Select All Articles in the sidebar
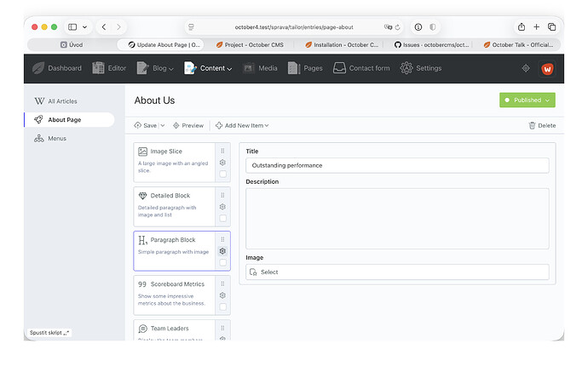 pyautogui.click(x=62, y=101)
